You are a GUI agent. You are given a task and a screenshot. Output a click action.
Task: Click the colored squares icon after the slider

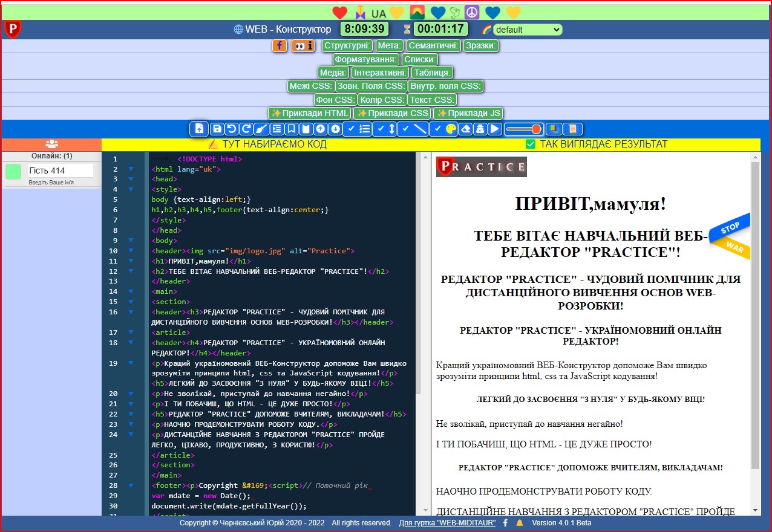[554, 129]
